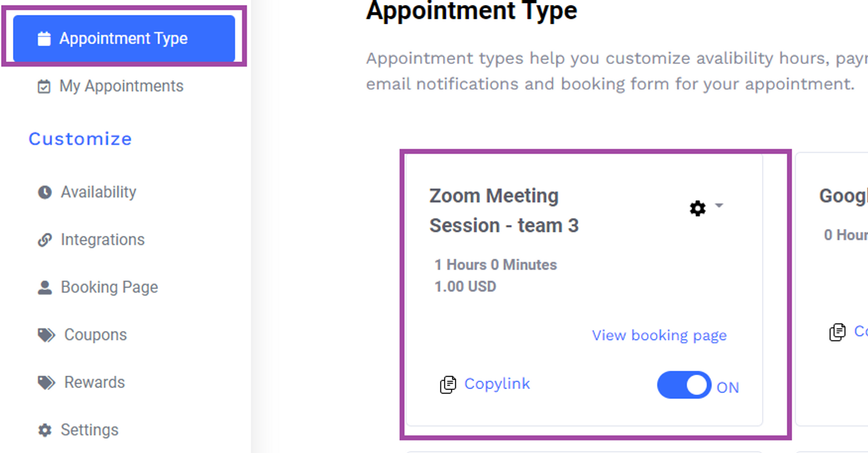Open the Appointment Type sidebar menu item
Screen dimensions: 868x453
124,39
